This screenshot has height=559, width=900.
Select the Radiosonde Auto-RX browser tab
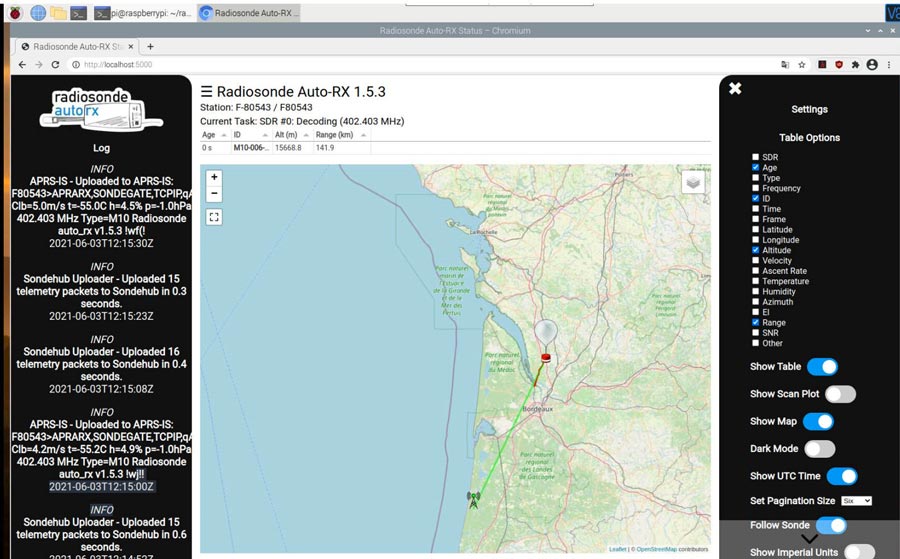(77, 46)
